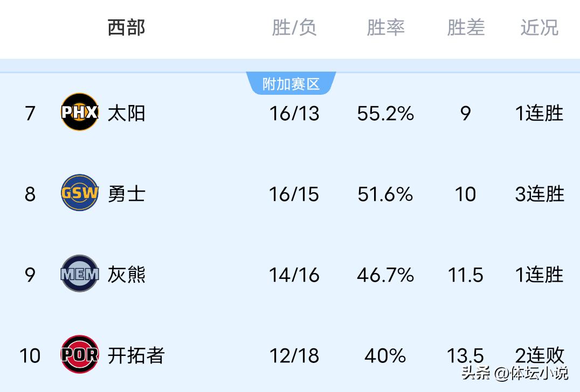
Task: Click the Trail Blazers 2连败 streak
Action: pyautogui.click(x=539, y=355)
